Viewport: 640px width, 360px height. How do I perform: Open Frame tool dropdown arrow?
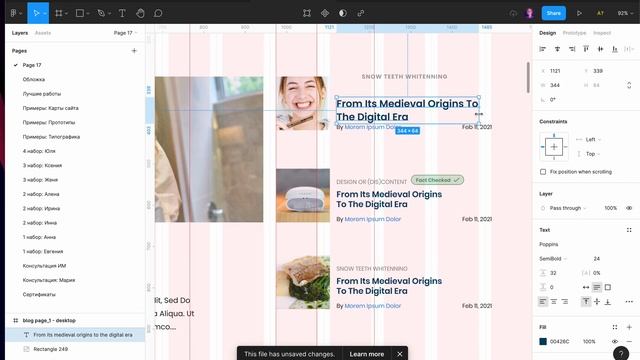[67, 13]
